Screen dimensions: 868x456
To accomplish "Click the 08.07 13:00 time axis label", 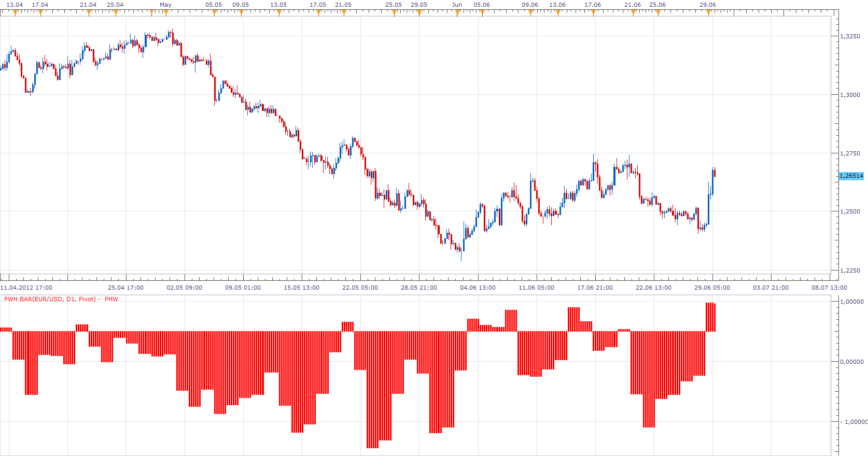I will coord(830,288).
